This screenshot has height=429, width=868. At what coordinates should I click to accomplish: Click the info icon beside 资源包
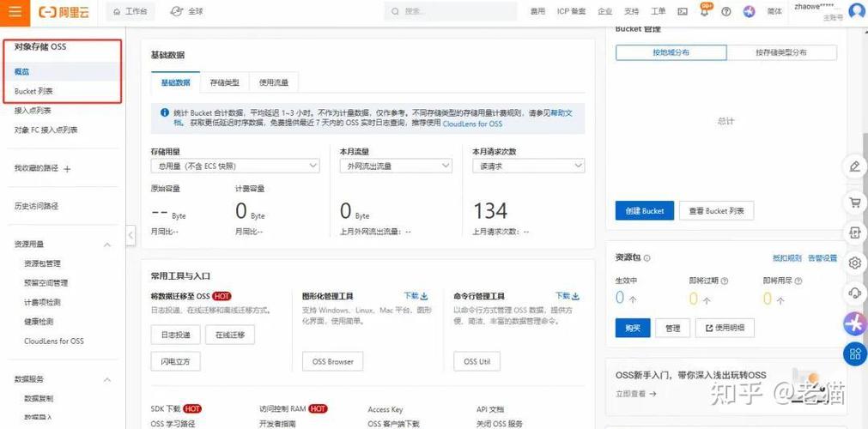647,258
